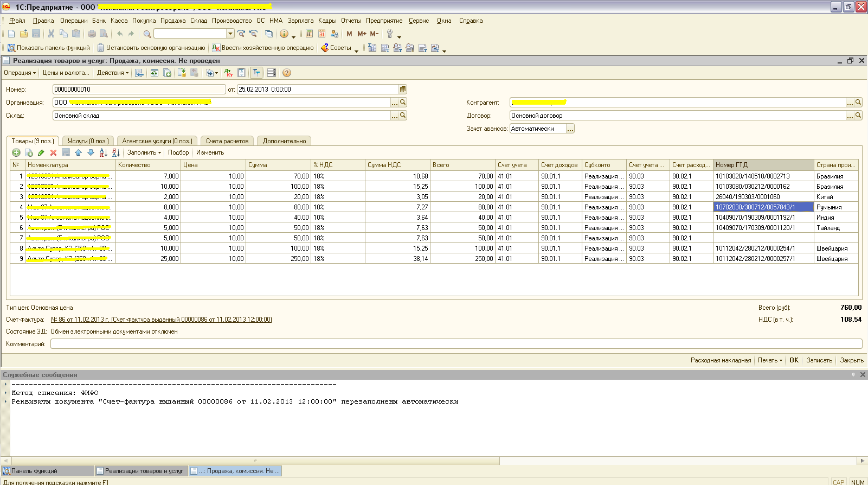Open the Банк menu

[99, 21]
